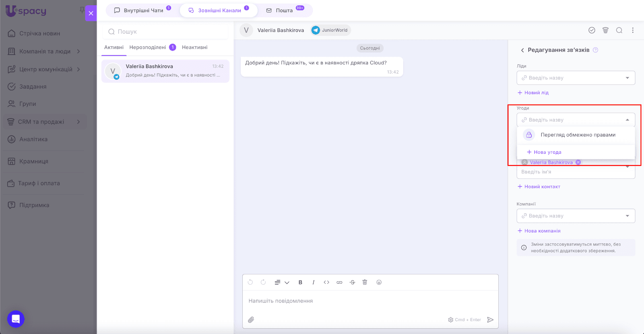This screenshot has width=644, height=334.
Task: Toggle strikethrough formatting
Action: (x=352, y=282)
